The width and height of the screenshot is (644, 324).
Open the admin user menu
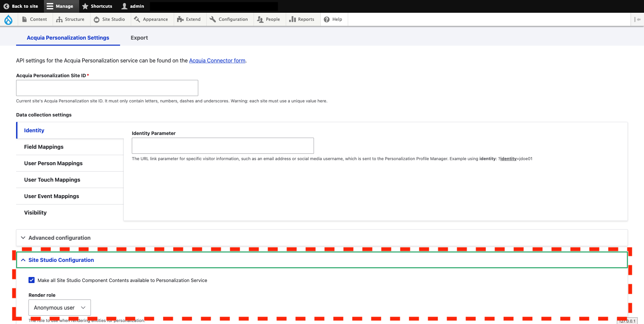133,6
